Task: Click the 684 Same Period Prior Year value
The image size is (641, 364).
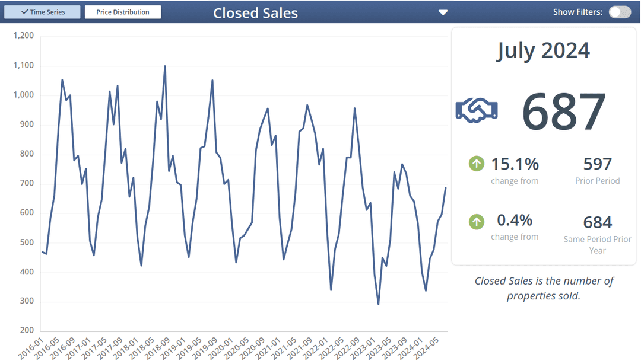Action: (597, 222)
